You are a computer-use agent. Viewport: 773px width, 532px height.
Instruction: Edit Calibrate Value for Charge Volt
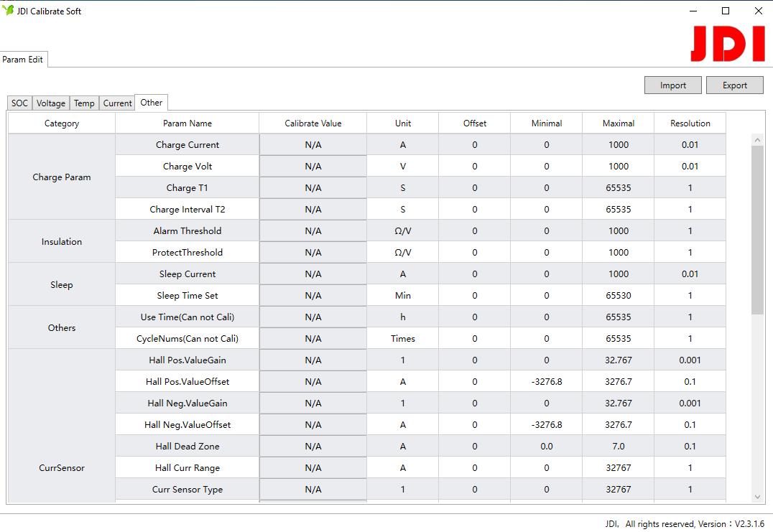[313, 167]
